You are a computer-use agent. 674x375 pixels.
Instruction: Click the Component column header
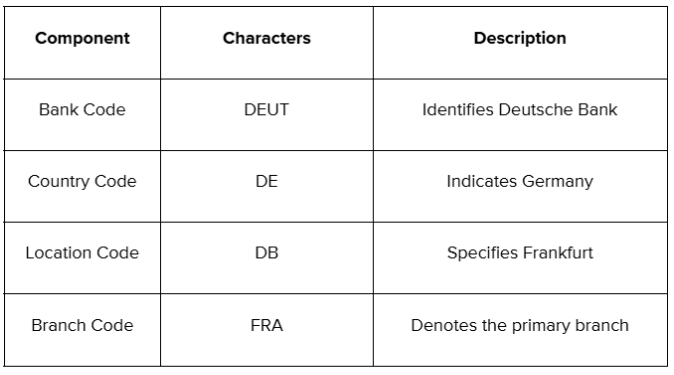82,38
